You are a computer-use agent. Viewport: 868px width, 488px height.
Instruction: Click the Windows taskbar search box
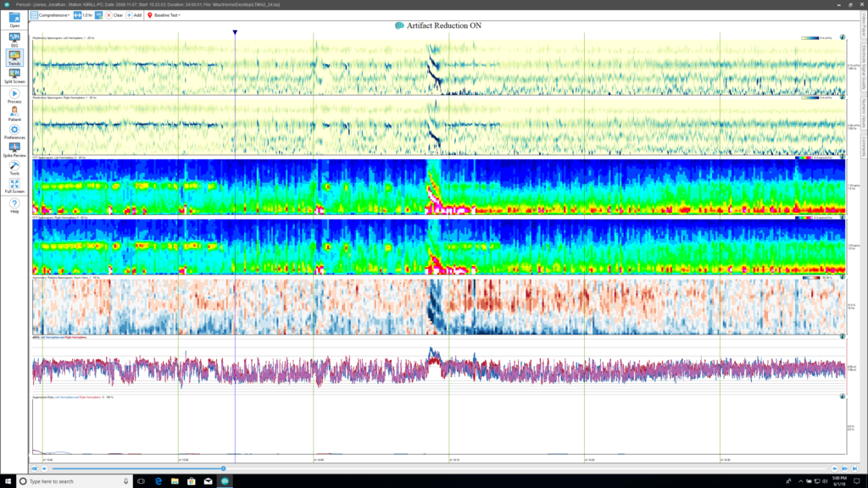[x=75, y=481]
